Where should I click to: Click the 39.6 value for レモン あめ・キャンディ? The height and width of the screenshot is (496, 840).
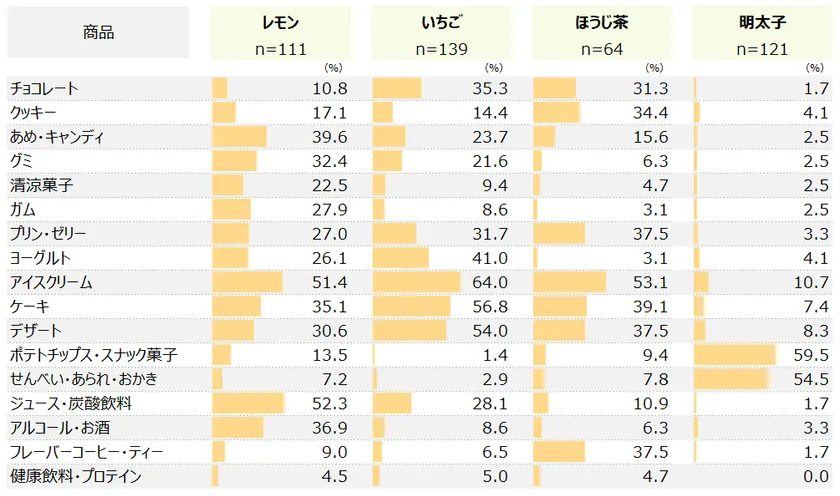[x=330, y=137]
